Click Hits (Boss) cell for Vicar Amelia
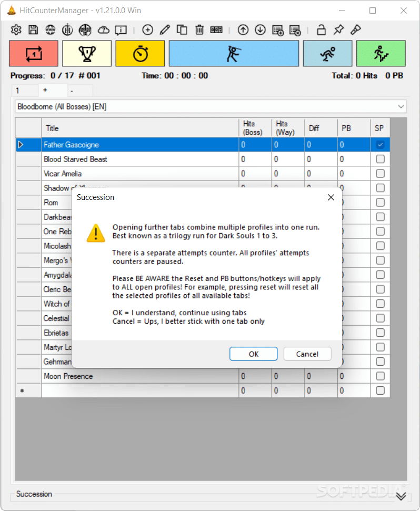The width and height of the screenshot is (420, 511). [x=255, y=174]
